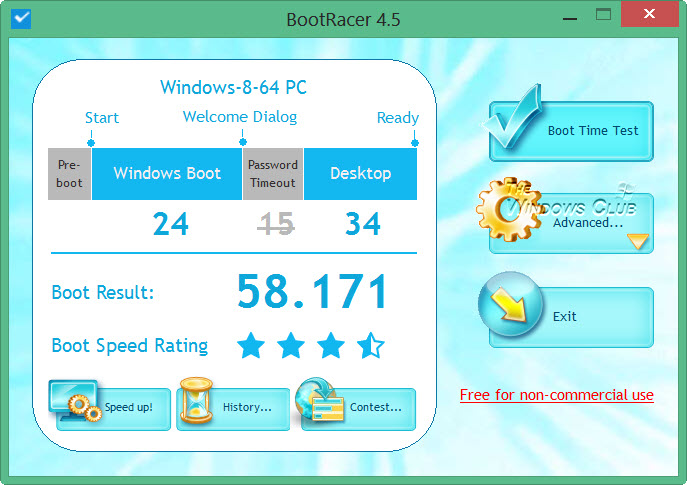
Task: Click the struck-out Password Timeout value 15
Action: 276,224
